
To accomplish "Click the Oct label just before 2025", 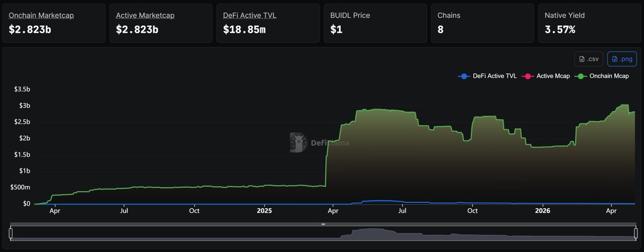I will [195, 211].
